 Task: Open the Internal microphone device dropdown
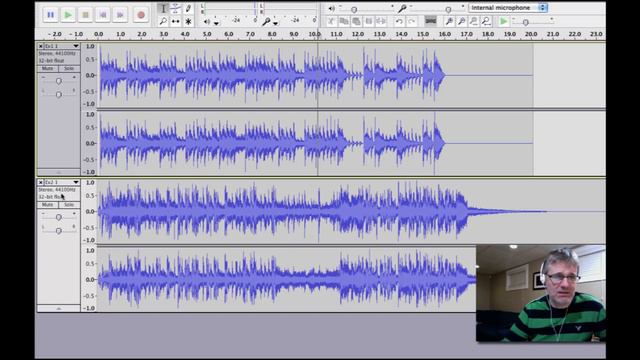click(508, 8)
